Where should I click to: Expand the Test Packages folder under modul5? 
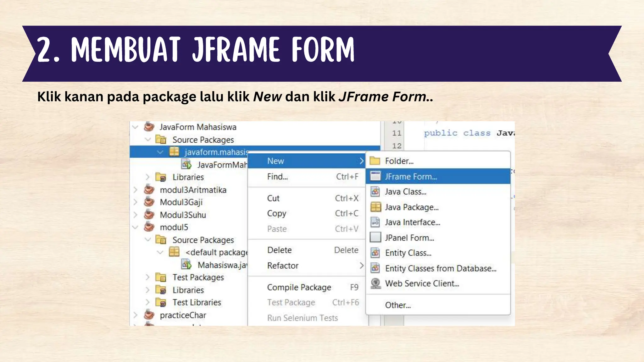pyautogui.click(x=147, y=277)
